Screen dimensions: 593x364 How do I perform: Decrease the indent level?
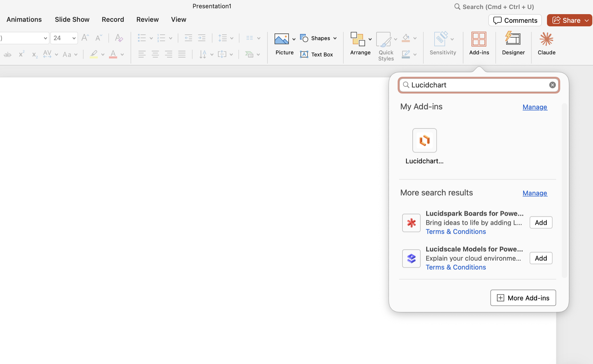188,38
